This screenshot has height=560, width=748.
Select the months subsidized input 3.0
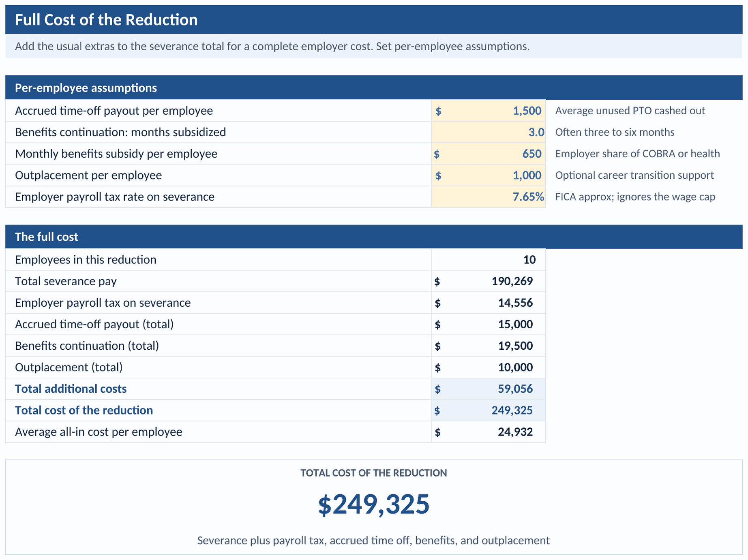click(x=488, y=132)
